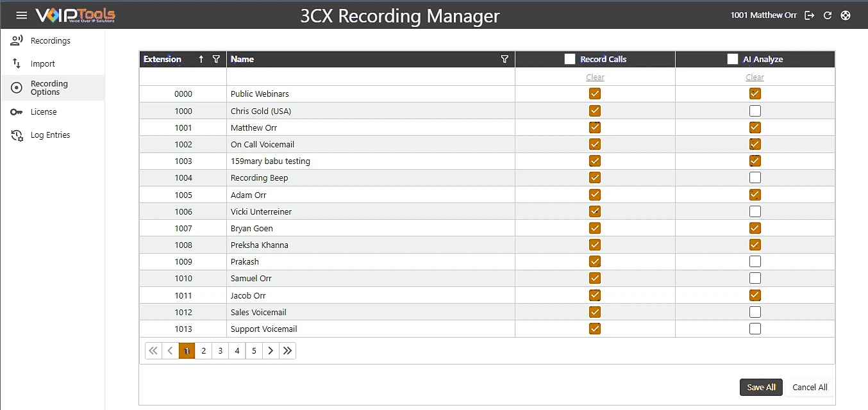Enable AI Analyze for Chris Gold (USA)

coord(755,111)
